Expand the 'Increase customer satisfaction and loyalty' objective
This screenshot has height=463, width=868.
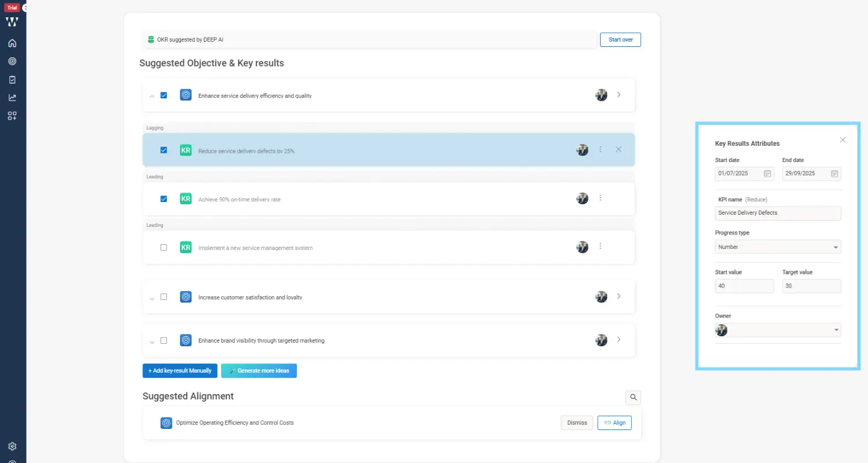coord(152,297)
